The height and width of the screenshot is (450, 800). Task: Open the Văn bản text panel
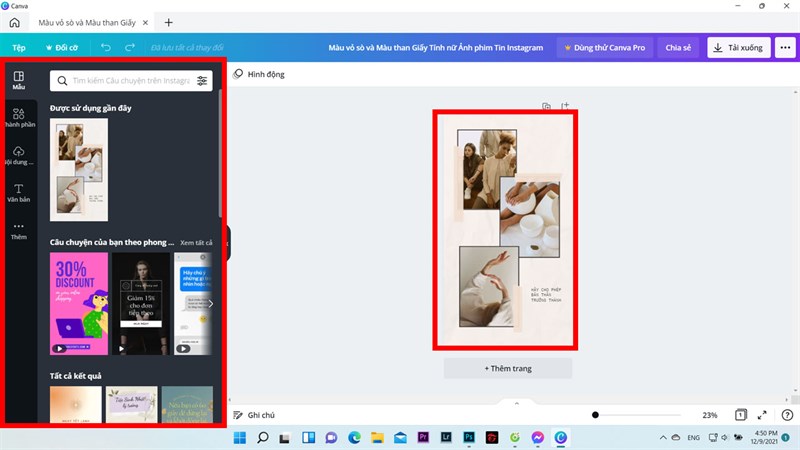tap(19, 193)
